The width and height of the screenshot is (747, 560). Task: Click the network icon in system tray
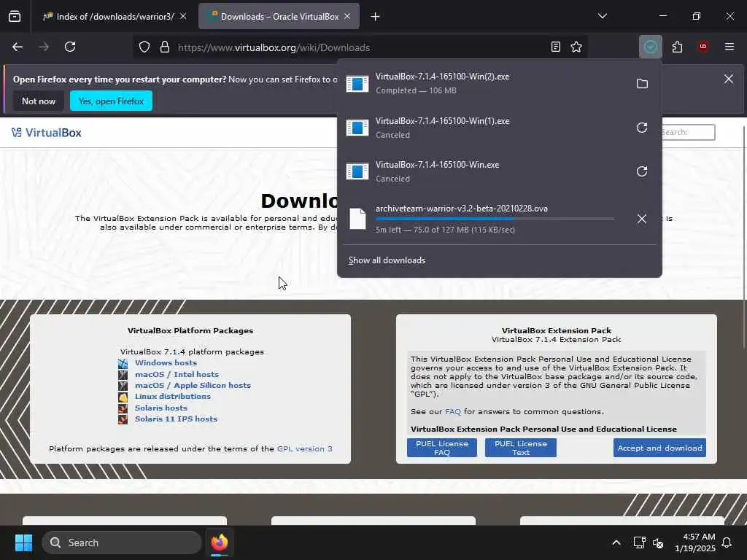(639, 542)
